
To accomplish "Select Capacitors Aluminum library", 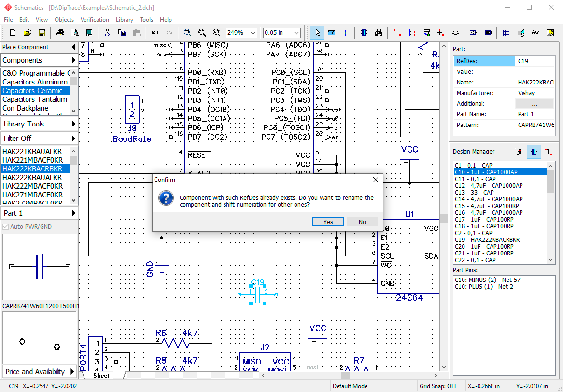I will [x=35, y=82].
